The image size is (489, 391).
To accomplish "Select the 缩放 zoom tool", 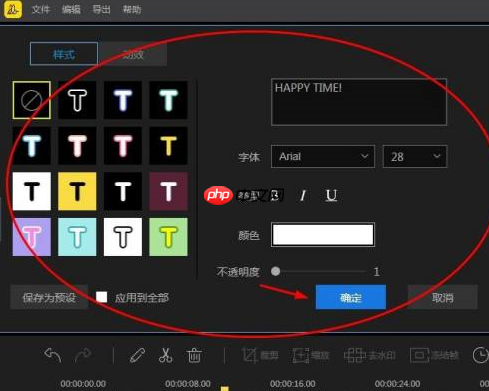I will pyautogui.click(x=311, y=355).
